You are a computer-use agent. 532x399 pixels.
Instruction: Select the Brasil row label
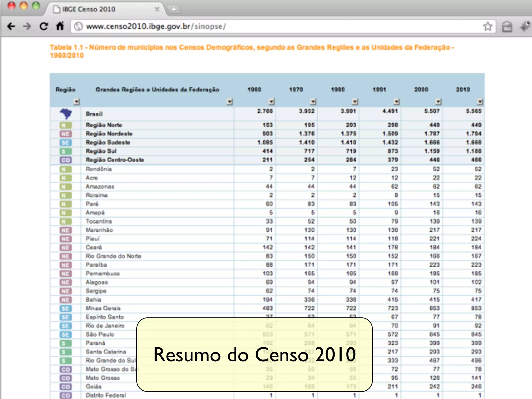click(x=94, y=114)
